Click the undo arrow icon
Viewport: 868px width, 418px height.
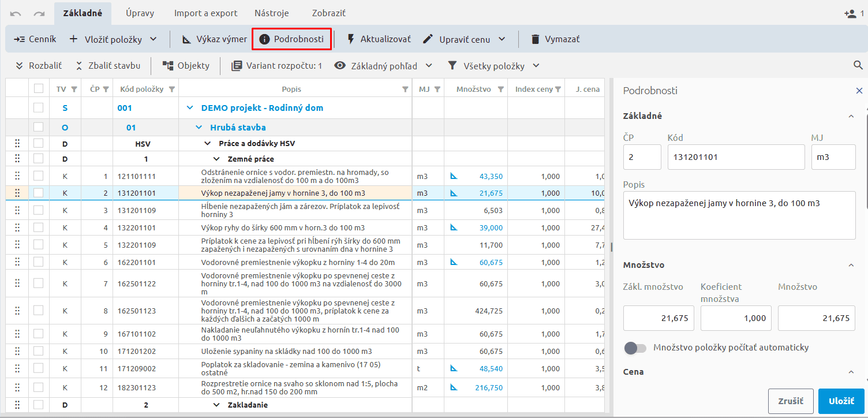(16, 13)
